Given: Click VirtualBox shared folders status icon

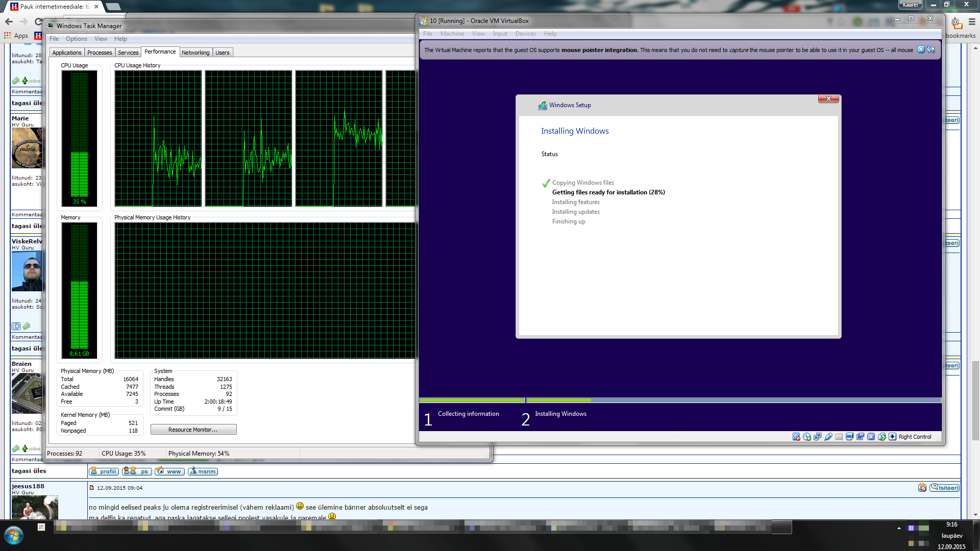Looking at the screenshot, I should pos(839,437).
